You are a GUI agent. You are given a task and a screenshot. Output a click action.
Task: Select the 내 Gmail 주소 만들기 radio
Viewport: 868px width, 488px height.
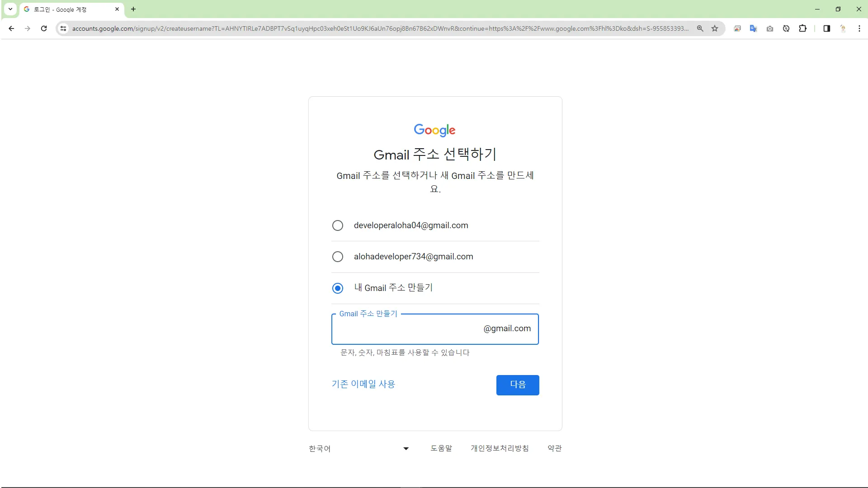point(338,288)
